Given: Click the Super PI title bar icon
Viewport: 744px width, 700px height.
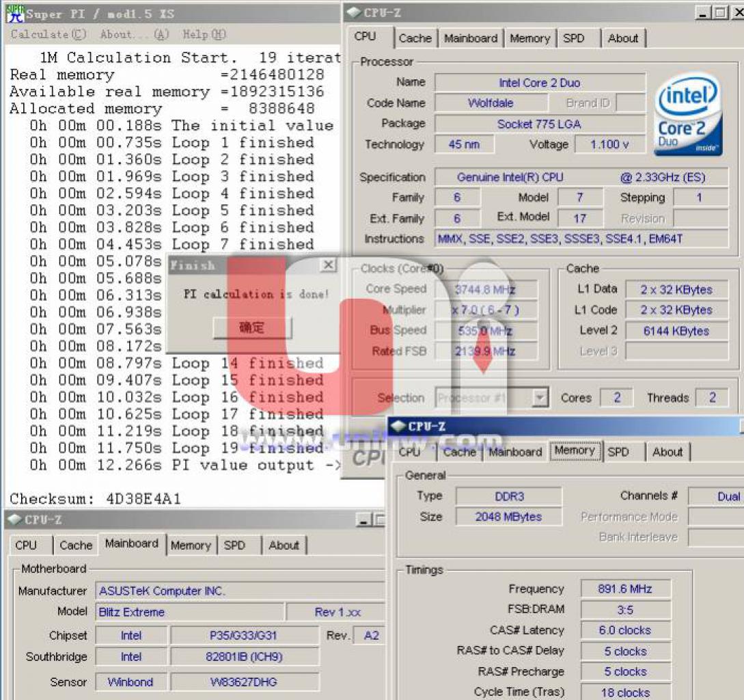Looking at the screenshot, I should point(15,13).
